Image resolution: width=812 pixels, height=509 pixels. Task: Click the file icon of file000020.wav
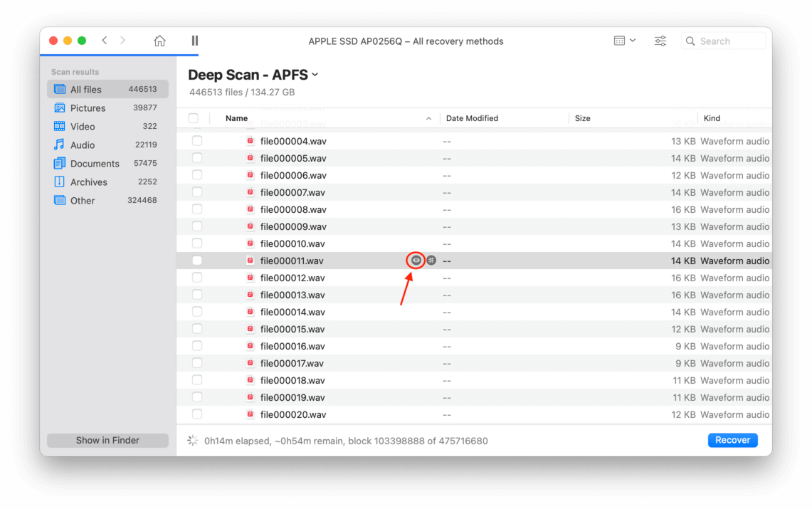click(x=250, y=414)
